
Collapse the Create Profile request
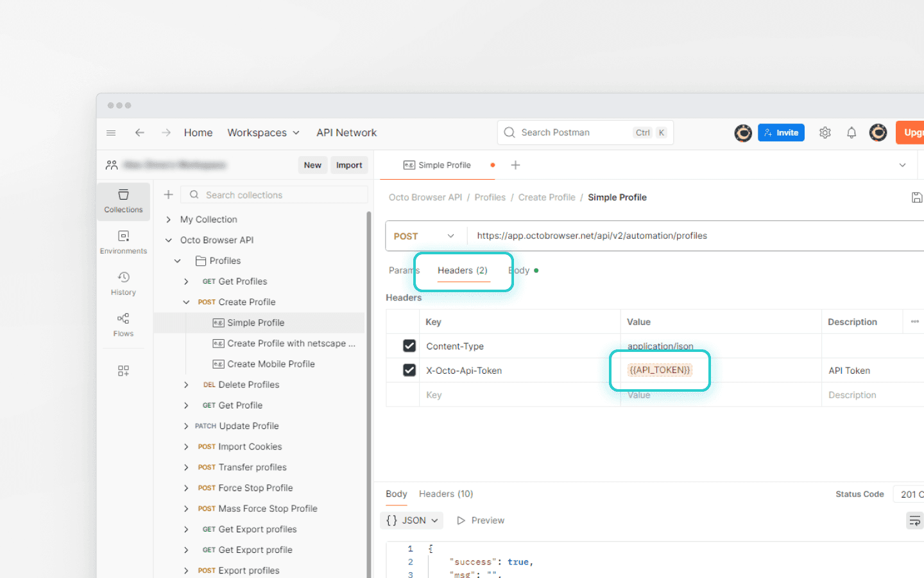pyautogui.click(x=186, y=302)
